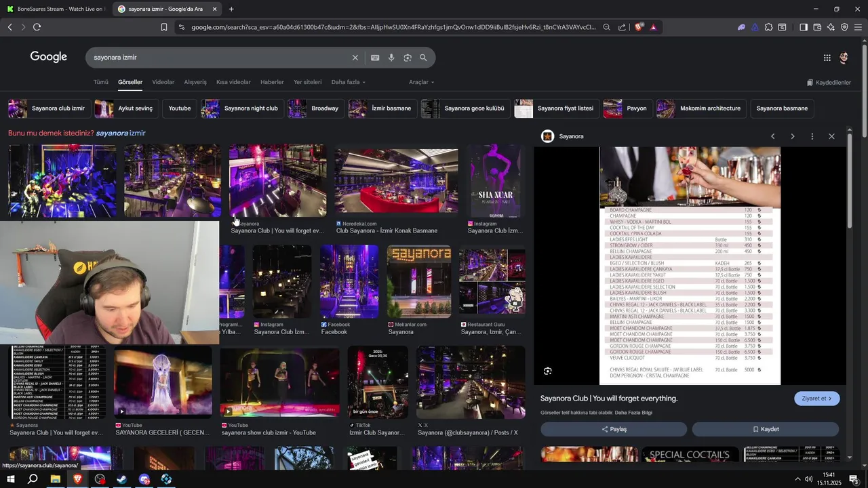Open the zoom magnifier in address bar
868x488 pixels.
pyautogui.click(x=606, y=27)
